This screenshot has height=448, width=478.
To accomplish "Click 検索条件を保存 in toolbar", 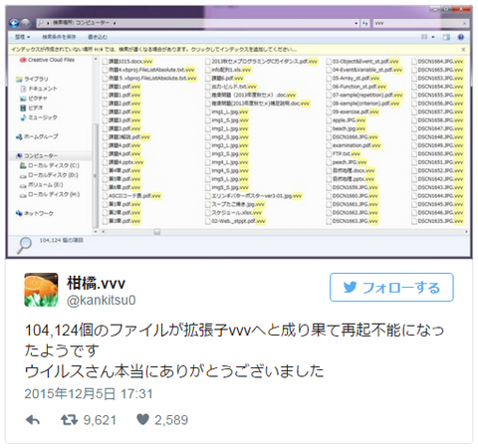I will 59,37.
